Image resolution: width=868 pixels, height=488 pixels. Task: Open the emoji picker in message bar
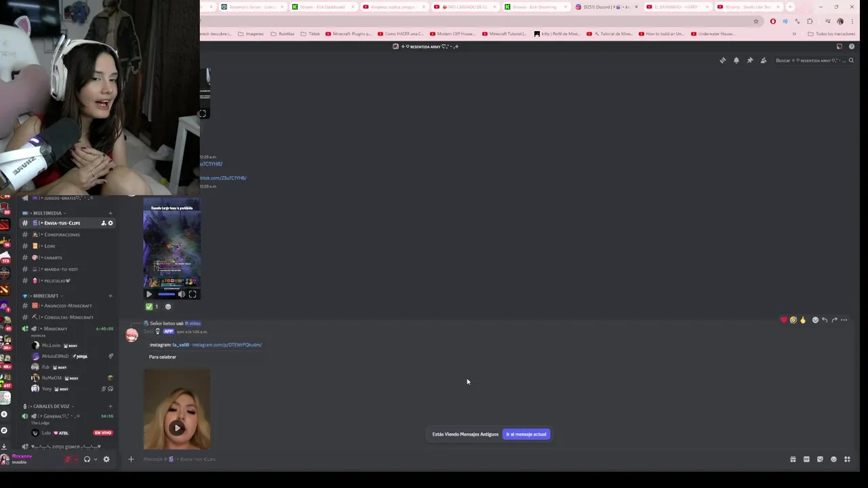[833, 460]
